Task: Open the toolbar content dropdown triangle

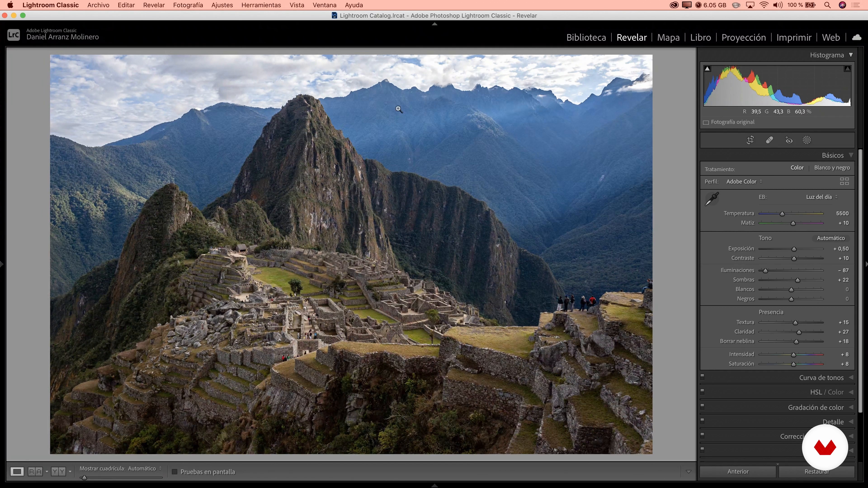Action: (688, 472)
